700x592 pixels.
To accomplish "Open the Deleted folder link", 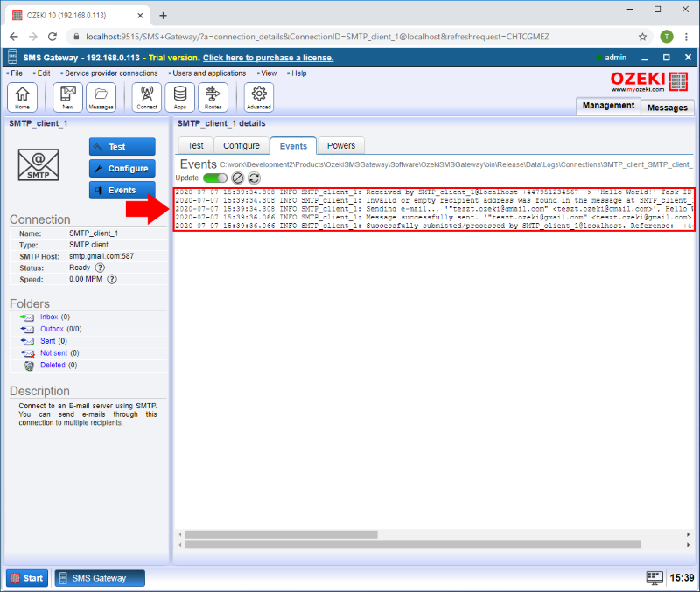I will (52, 365).
